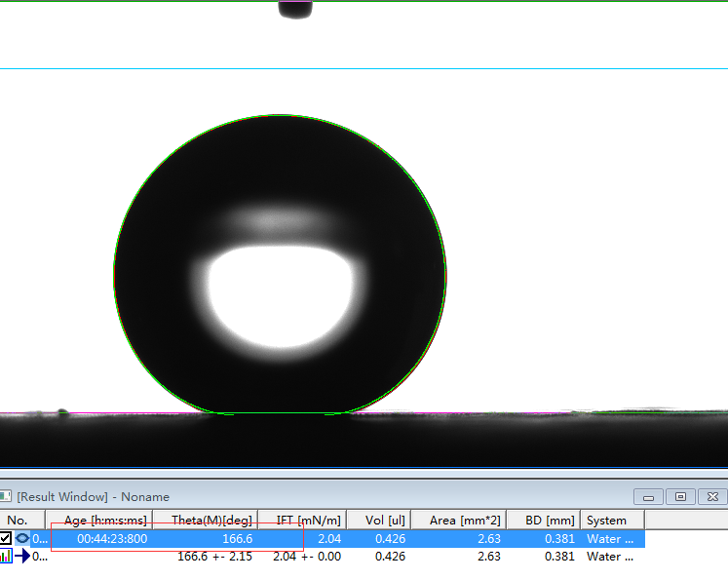
Task: Click the System column header
Action: click(608, 520)
